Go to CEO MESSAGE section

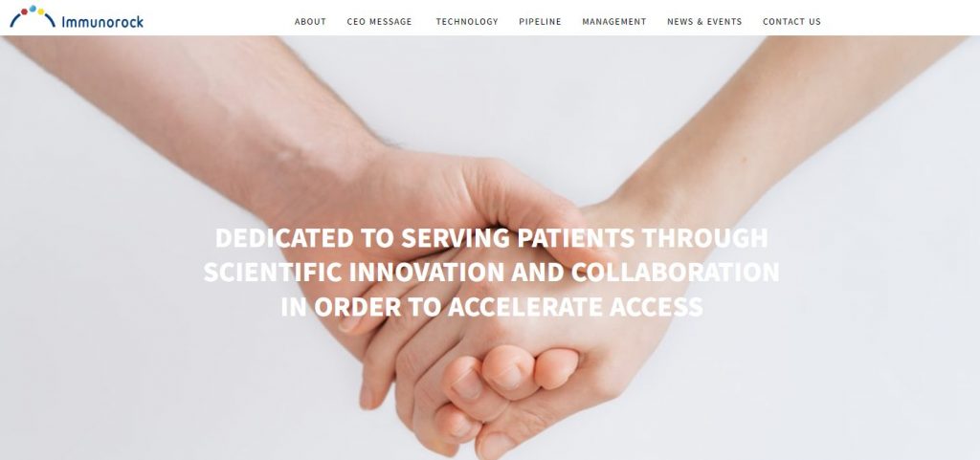click(x=379, y=22)
